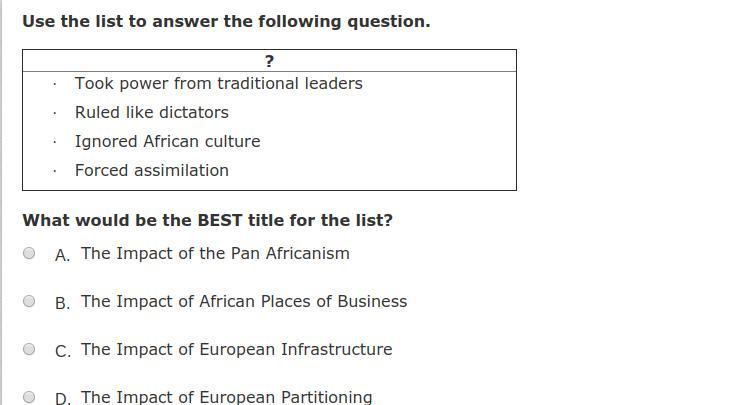Click the 'Use the list to answer' instruction heading
Image resolution: width=756 pixels, height=405 pixels.
point(226,22)
